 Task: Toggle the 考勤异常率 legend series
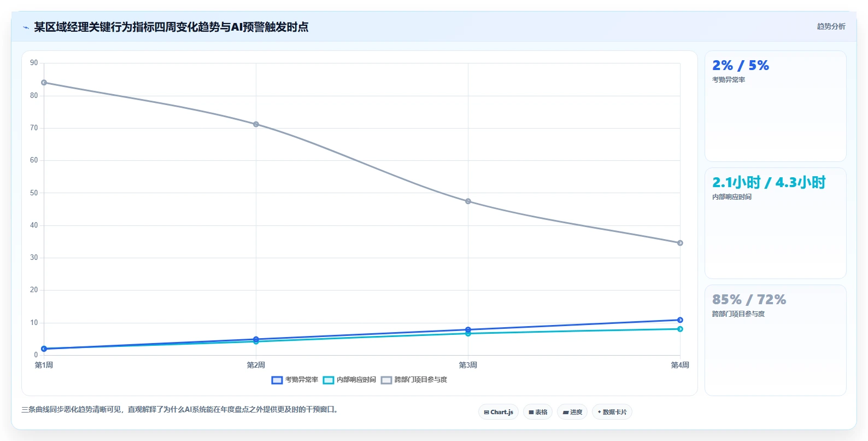coord(295,380)
